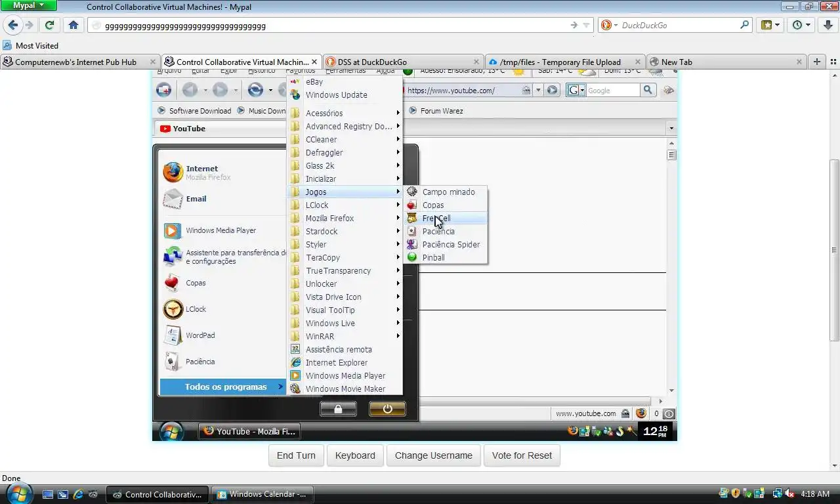
Task: Switch to the New Tab tab
Action: click(x=726, y=62)
